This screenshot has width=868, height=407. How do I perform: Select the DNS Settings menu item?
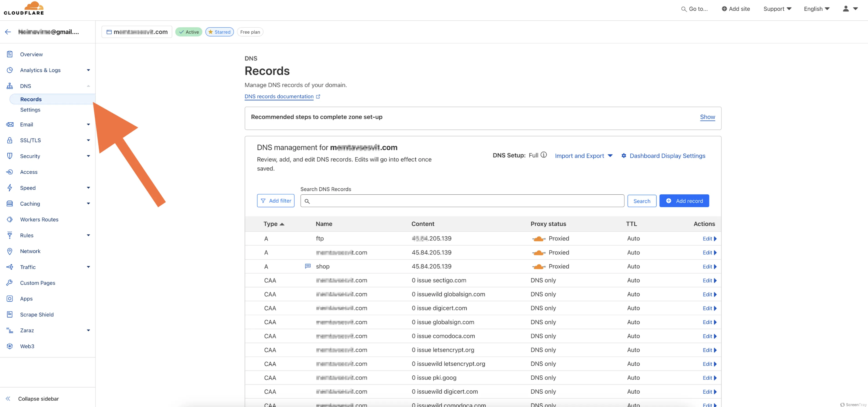[30, 109]
